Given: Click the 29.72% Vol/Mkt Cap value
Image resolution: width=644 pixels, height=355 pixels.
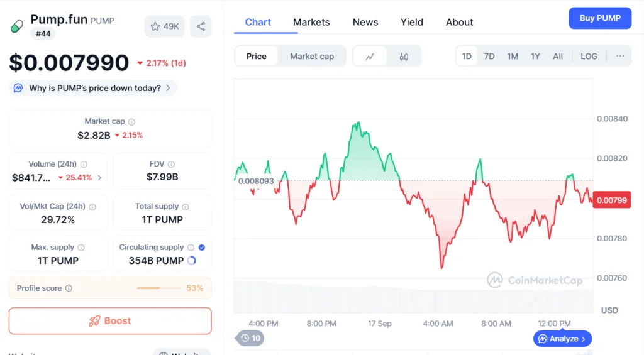Looking at the screenshot, I should click(58, 220).
